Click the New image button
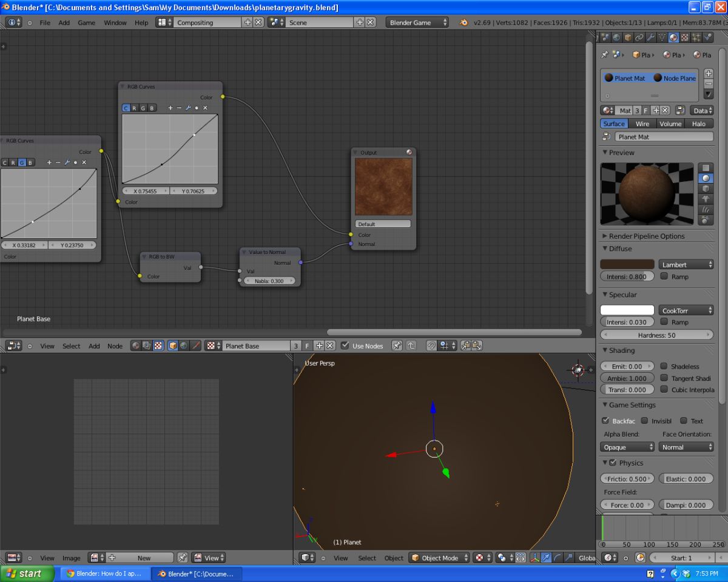 coord(144,558)
